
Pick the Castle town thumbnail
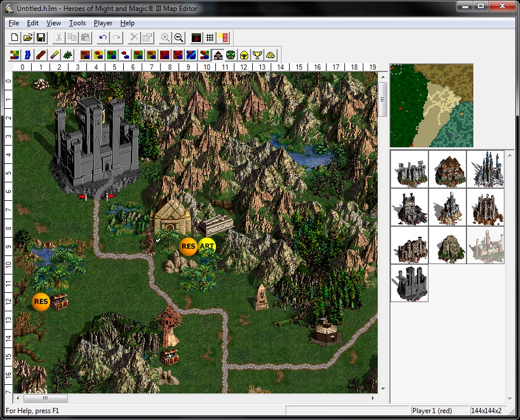coord(409,169)
